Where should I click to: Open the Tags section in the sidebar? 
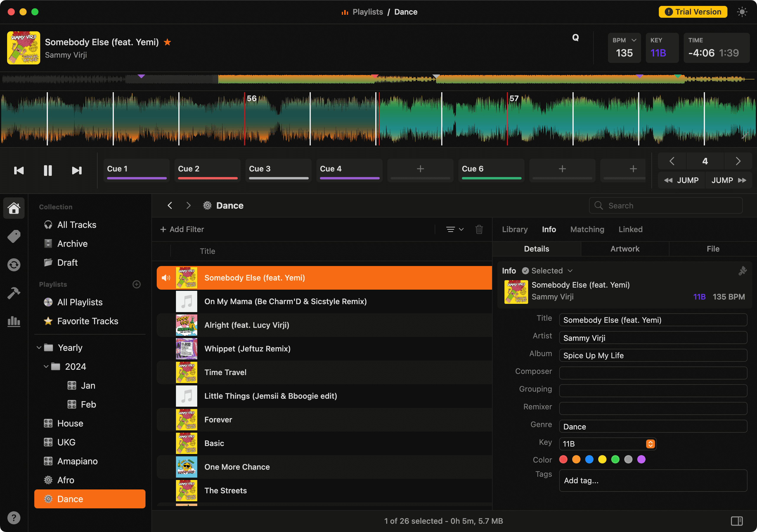click(x=14, y=236)
